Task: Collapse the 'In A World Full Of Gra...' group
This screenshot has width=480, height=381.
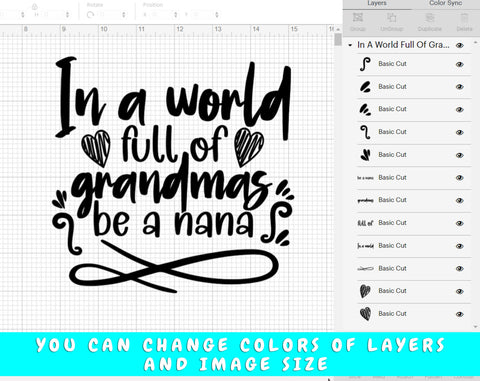Action: 350,45
